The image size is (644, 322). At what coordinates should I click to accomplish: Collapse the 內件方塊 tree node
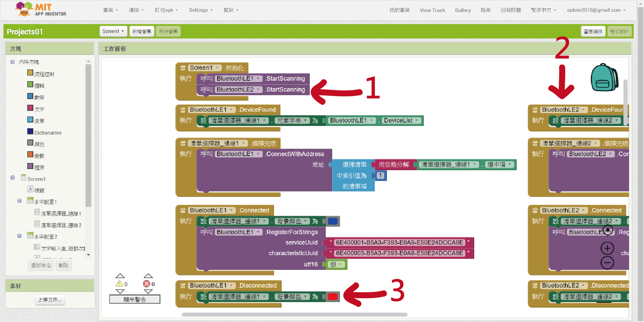[x=13, y=62]
